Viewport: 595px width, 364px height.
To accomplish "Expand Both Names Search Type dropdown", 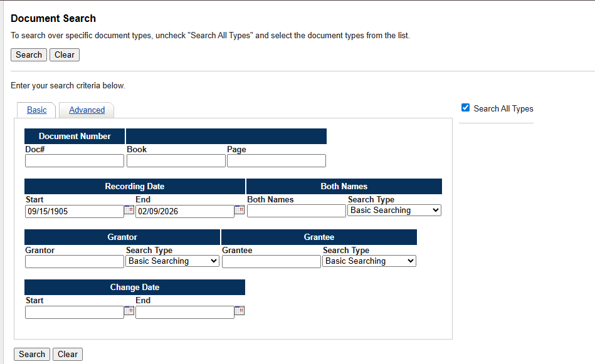I will pyautogui.click(x=394, y=211).
